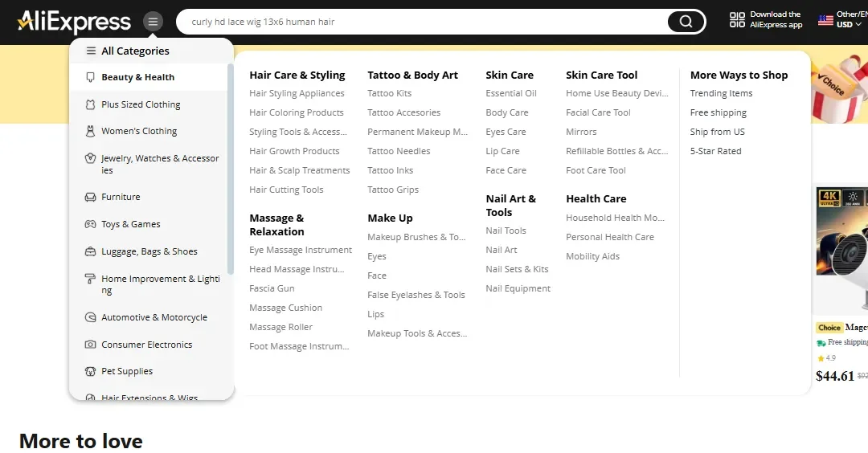Click the Automotive & Motorcycle helmet icon
This screenshot has height=453, width=868.
click(91, 317)
